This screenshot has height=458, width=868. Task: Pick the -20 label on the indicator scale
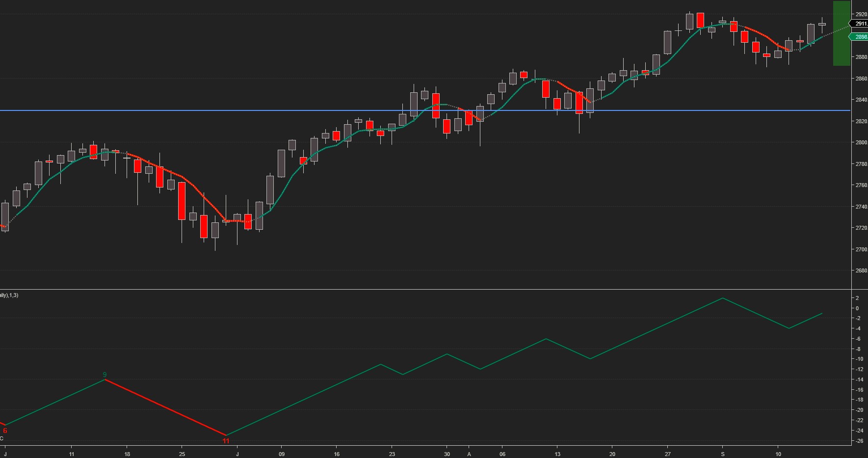(x=859, y=410)
